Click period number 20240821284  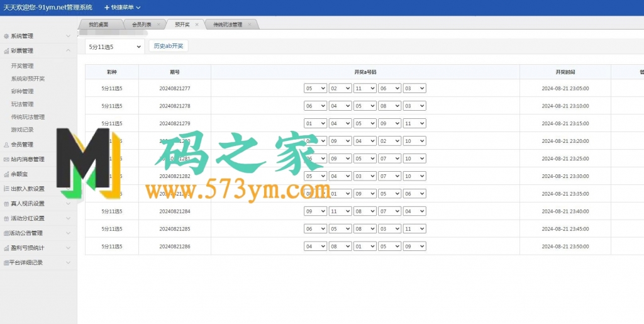(x=175, y=211)
